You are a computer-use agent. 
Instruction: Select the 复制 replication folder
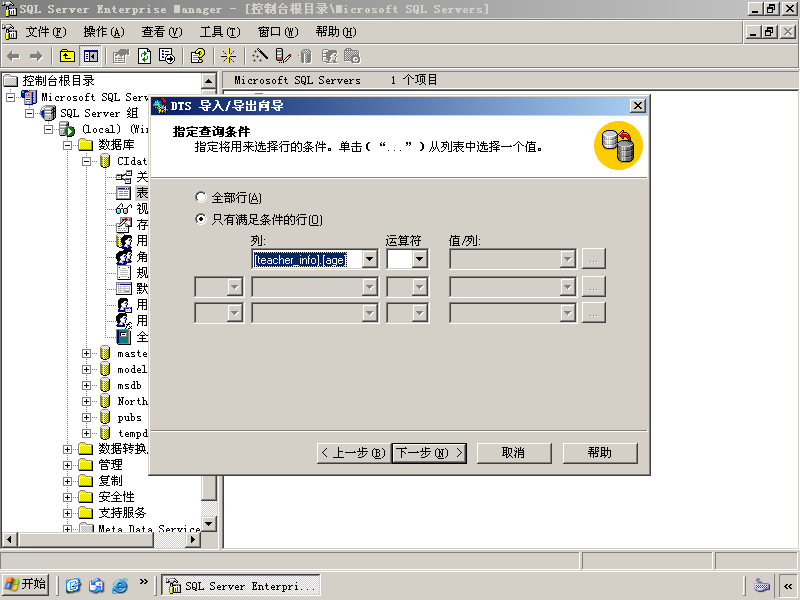point(110,481)
